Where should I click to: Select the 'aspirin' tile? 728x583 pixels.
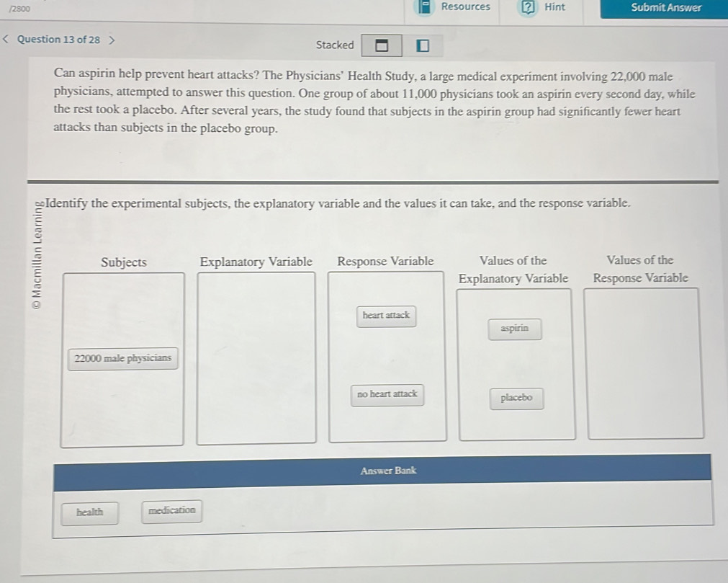point(514,329)
